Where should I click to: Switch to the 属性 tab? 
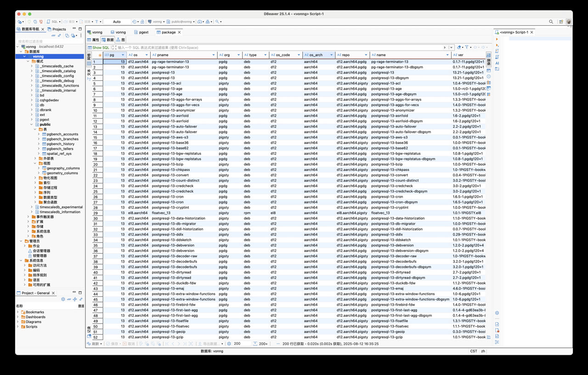[93, 40]
